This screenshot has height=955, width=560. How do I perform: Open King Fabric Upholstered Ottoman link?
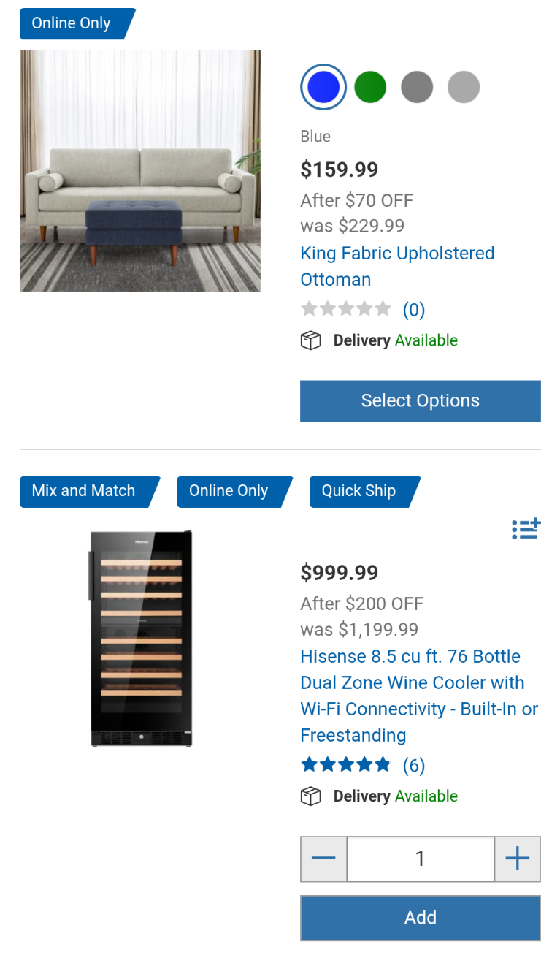pyautogui.click(x=396, y=266)
